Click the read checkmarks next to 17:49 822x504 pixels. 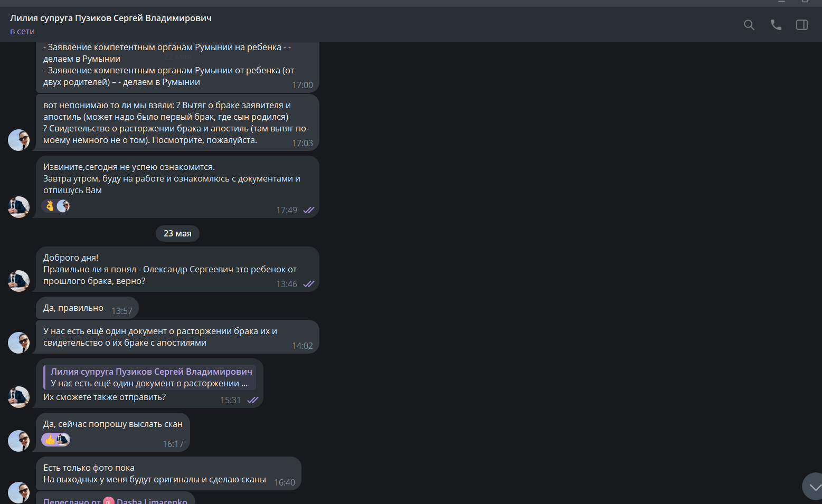click(309, 210)
